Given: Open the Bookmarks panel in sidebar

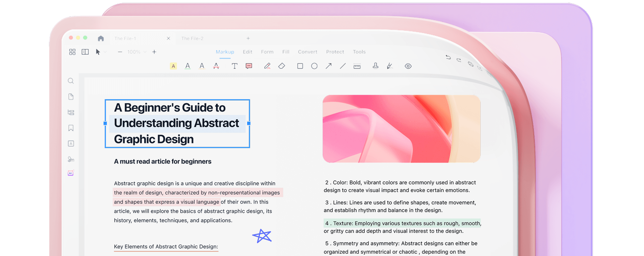Looking at the screenshot, I should click(x=71, y=128).
